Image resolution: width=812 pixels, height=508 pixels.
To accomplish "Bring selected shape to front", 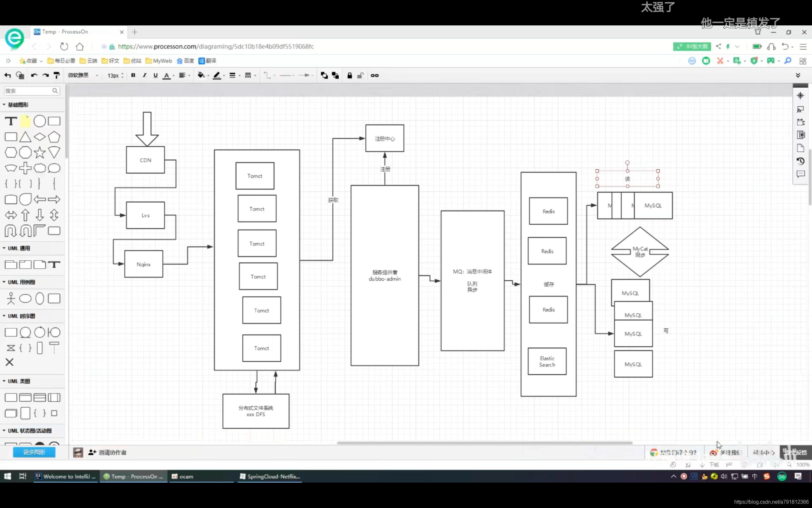I will click(324, 75).
